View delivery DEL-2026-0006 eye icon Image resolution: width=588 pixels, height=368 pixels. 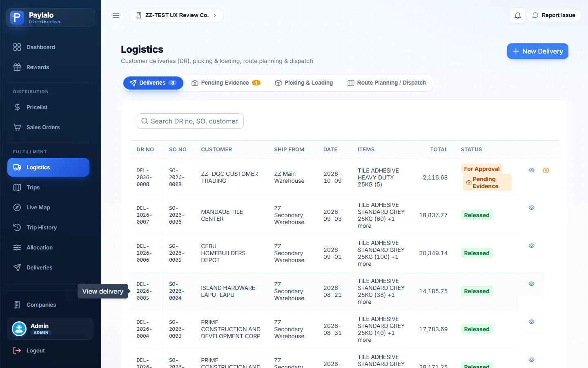[531, 246]
